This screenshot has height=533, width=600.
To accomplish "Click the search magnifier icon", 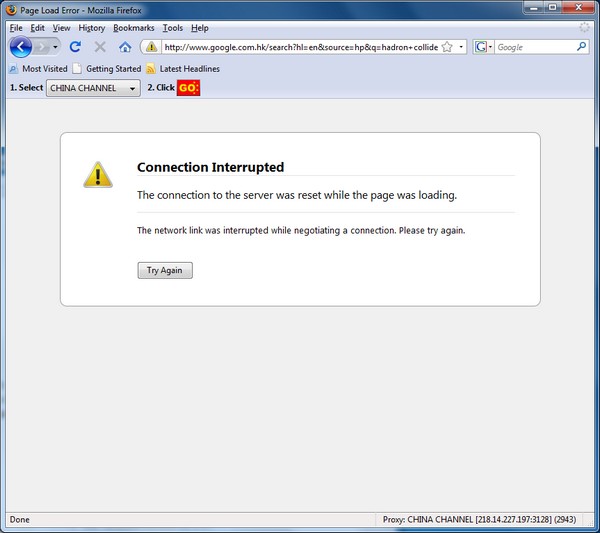I will click(581, 47).
